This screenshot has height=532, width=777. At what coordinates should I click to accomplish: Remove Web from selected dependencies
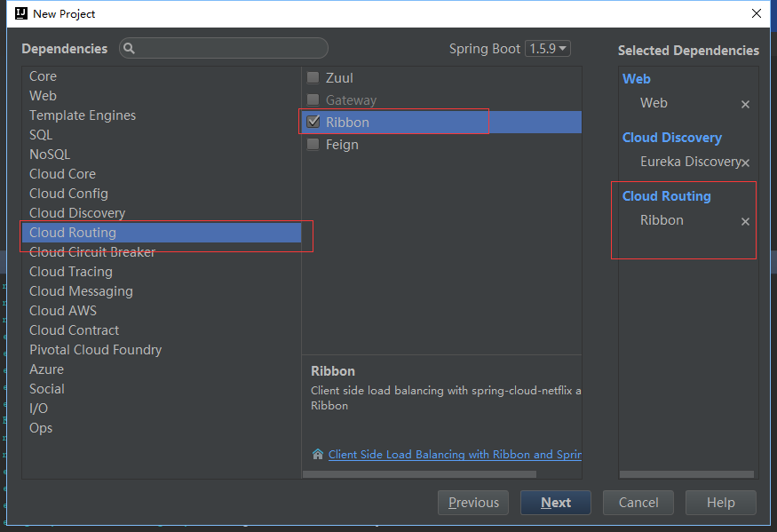coord(745,104)
